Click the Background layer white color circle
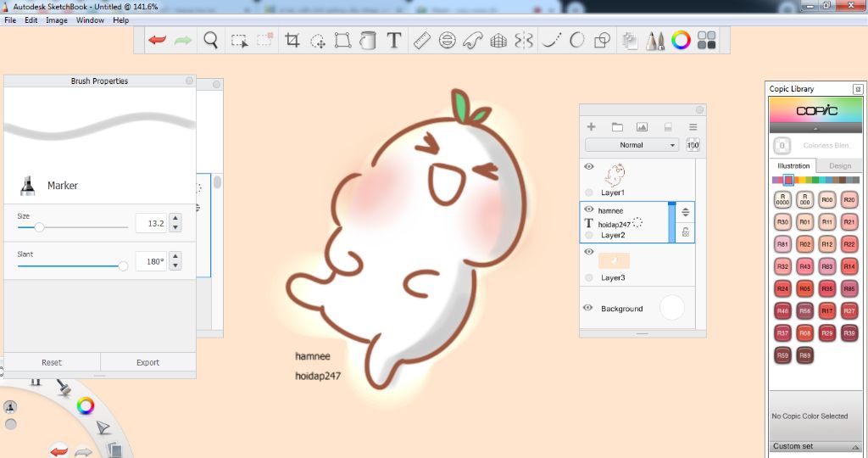 672,307
